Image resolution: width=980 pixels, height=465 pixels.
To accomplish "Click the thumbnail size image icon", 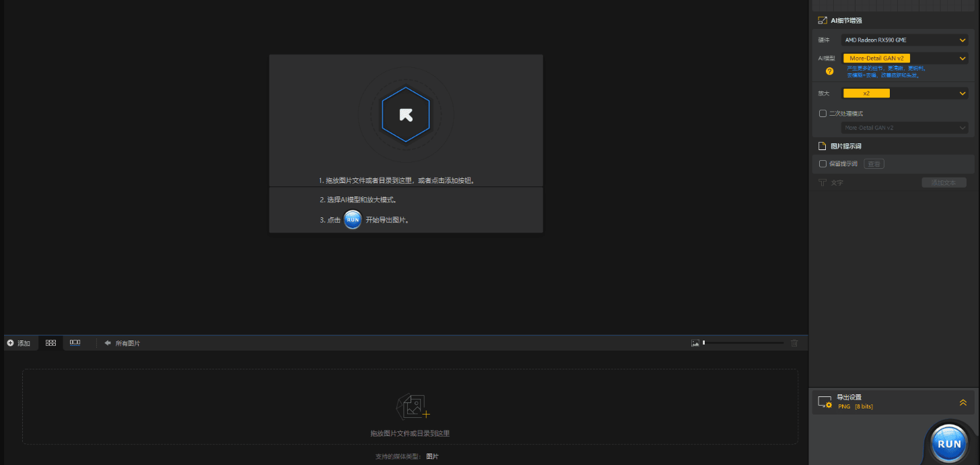I will (x=695, y=343).
